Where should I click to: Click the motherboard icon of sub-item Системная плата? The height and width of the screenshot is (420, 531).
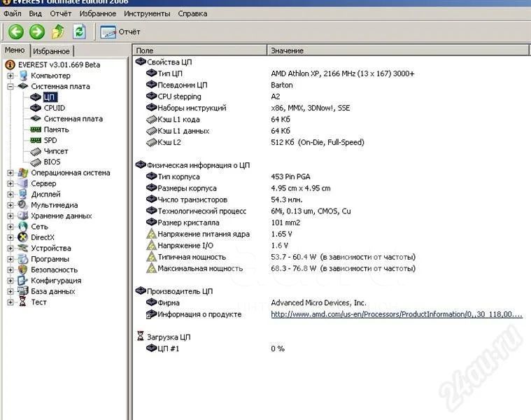36,118
